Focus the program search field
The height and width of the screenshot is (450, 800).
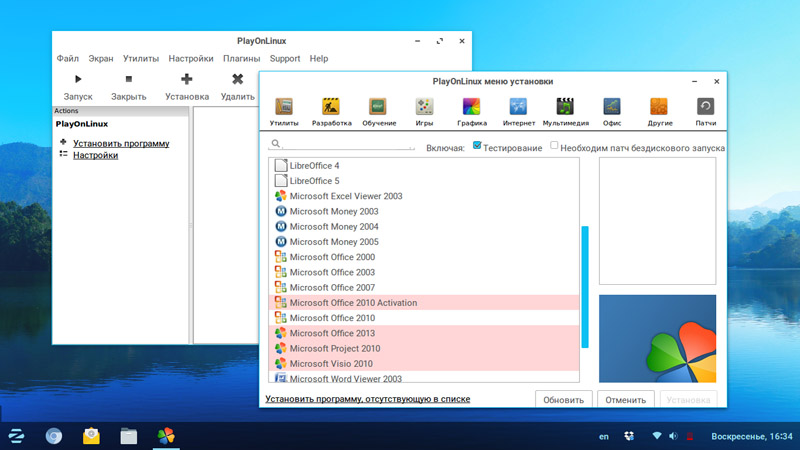pyautogui.click(x=342, y=144)
